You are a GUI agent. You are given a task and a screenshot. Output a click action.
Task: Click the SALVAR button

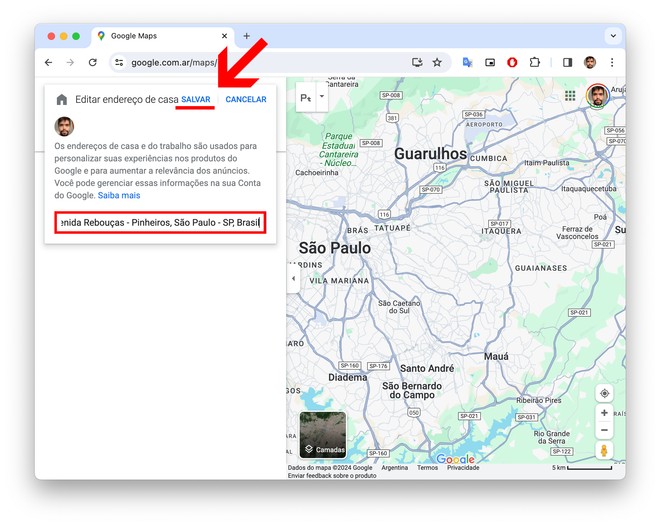click(x=195, y=99)
